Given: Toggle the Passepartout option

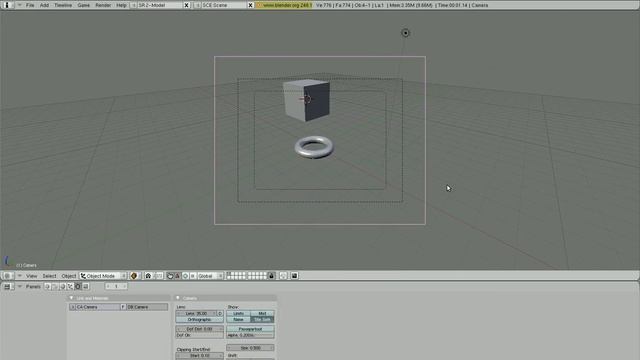Looking at the screenshot, I should point(251,329).
